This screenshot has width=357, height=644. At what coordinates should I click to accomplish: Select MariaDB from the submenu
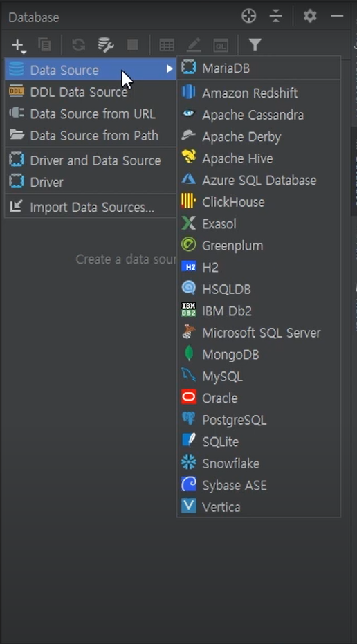coord(258,68)
